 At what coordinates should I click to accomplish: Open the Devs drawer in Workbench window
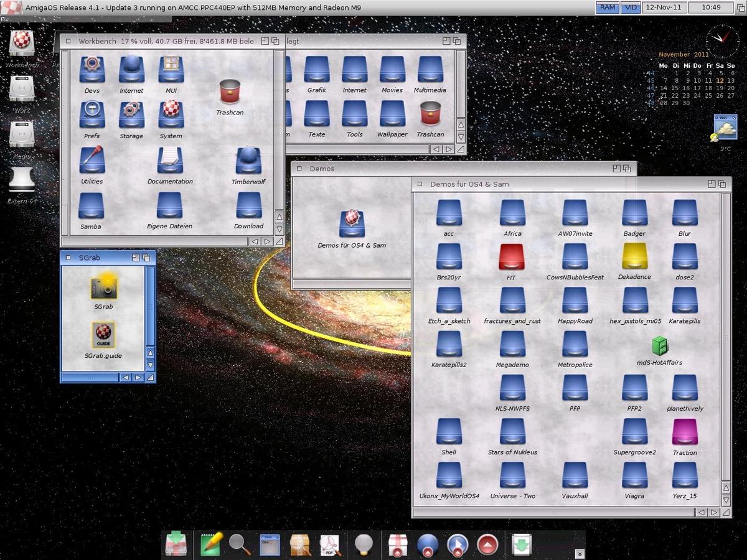(x=92, y=70)
